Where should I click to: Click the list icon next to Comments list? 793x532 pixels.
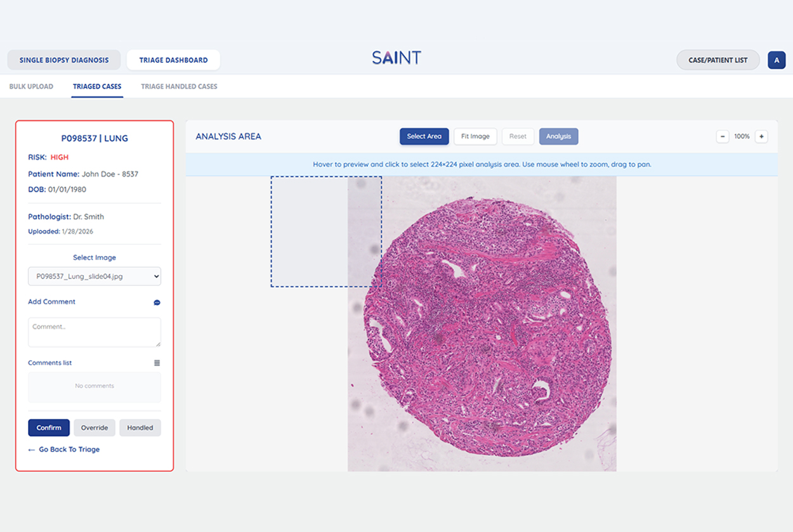click(x=157, y=363)
